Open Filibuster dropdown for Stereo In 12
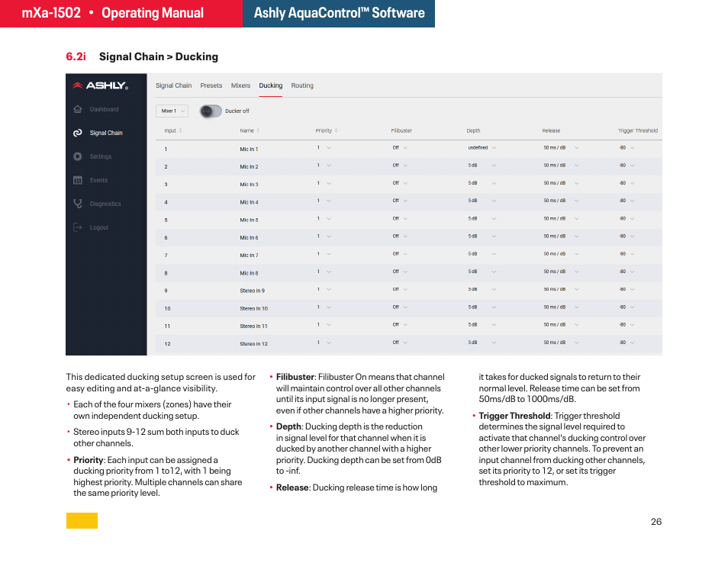 400,343
